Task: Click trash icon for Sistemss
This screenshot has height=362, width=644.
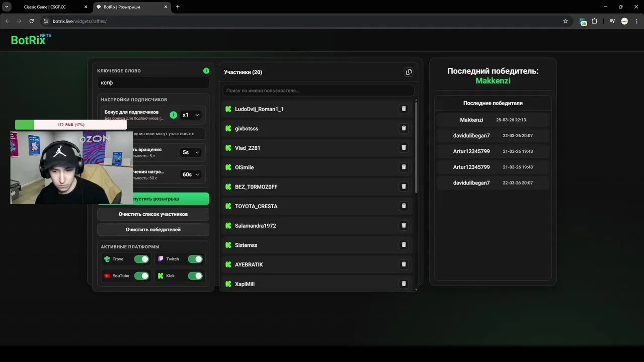Action: pyautogui.click(x=404, y=245)
